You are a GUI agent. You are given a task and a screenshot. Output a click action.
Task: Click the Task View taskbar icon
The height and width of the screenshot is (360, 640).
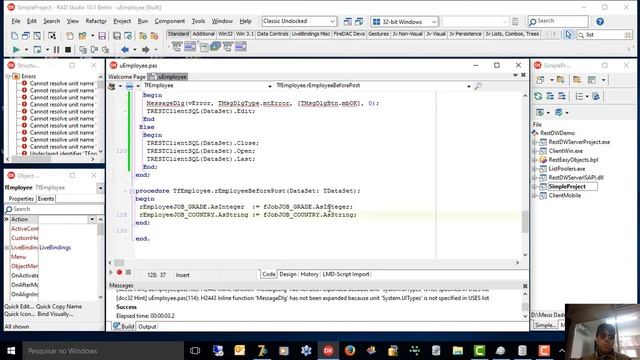pyautogui.click(x=195, y=351)
